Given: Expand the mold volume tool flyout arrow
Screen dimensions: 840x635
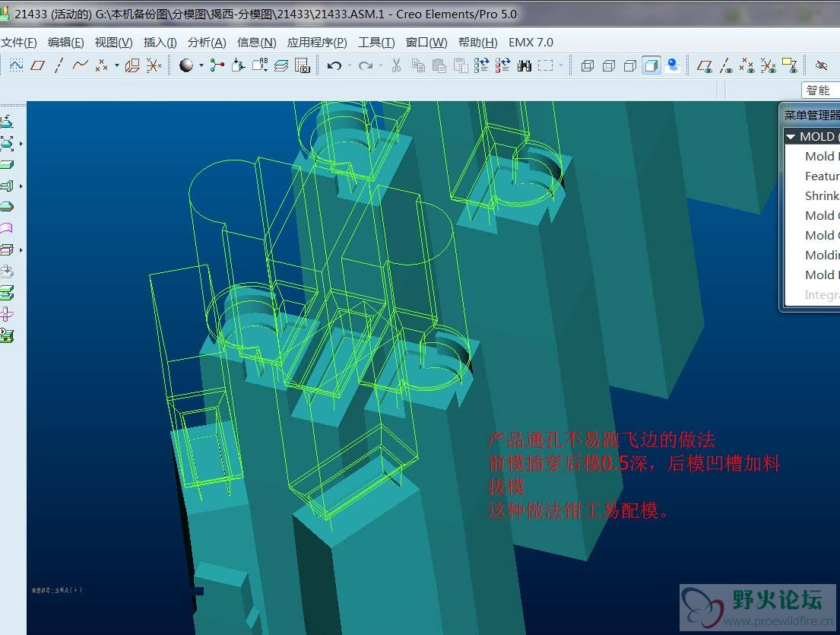Looking at the screenshot, I should click(x=21, y=186).
